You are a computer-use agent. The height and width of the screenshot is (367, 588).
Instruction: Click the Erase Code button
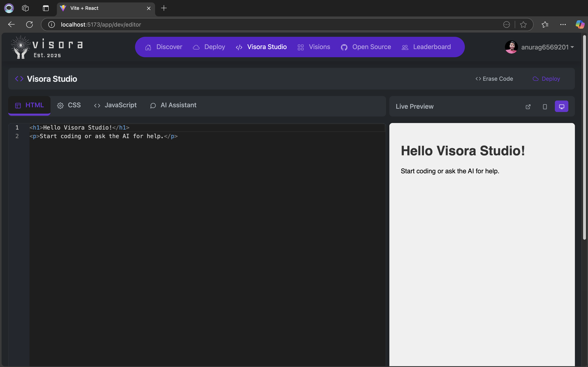coord(494,79)
